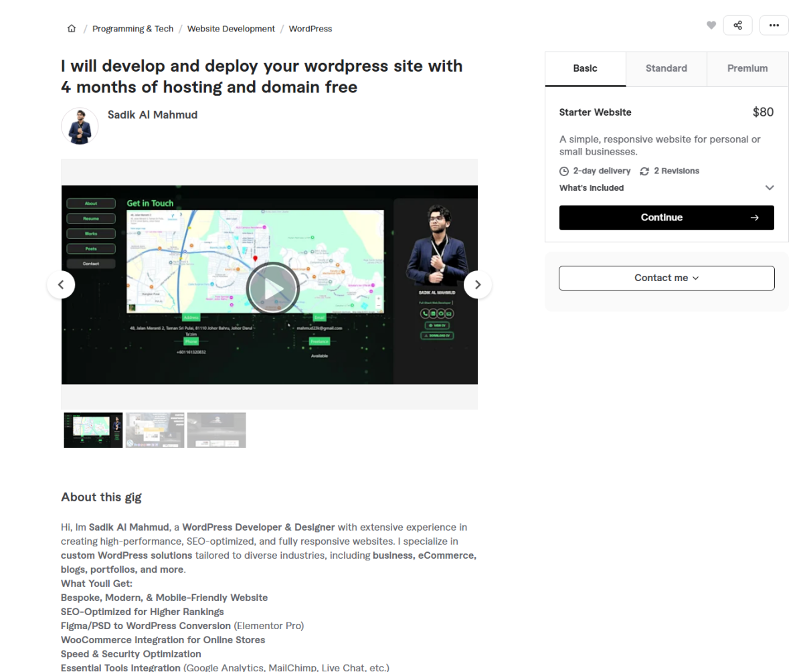Viewport: 803px width, 672px height.
Task: Go to next gallery slide
Action: (x=478, y=284)
